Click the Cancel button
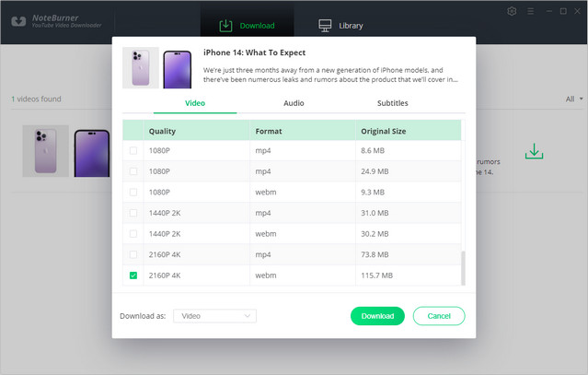Screen dimensions: 588x375 click(x=439, y=316)
